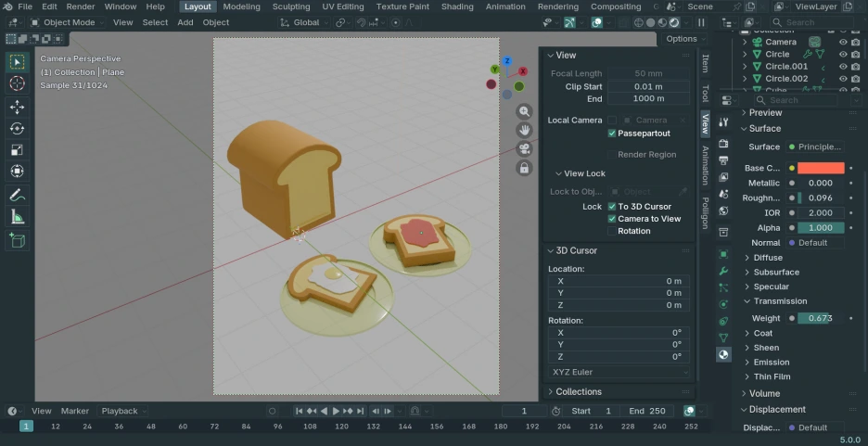Hide Circle.001 with its eye icon
Image resolution: width=868 pixels, height=446 pixels.
point(843,67)
